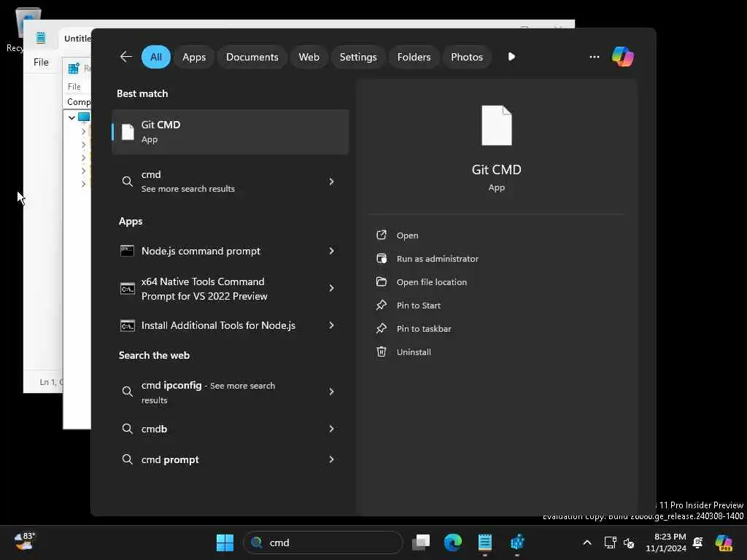747x560 pixels.
Task: Open the Windows Start menu
Action: point(225,542)
